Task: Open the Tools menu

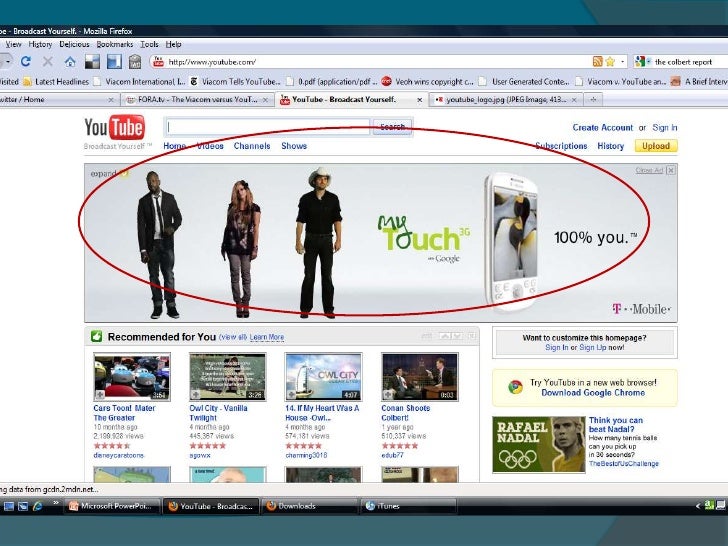Action: click(150, 44)
